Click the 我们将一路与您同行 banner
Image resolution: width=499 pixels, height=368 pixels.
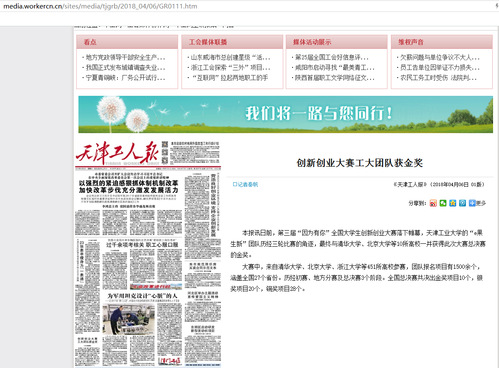(x=285, y=114)
